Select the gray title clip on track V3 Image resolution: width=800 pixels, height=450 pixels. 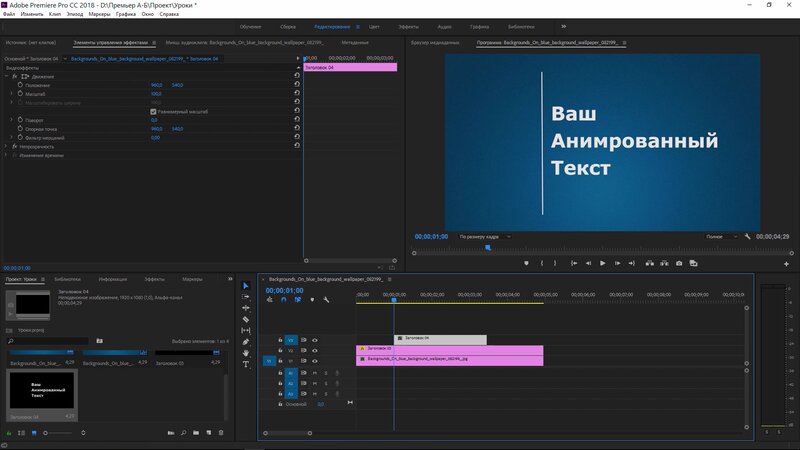(440, 340)
